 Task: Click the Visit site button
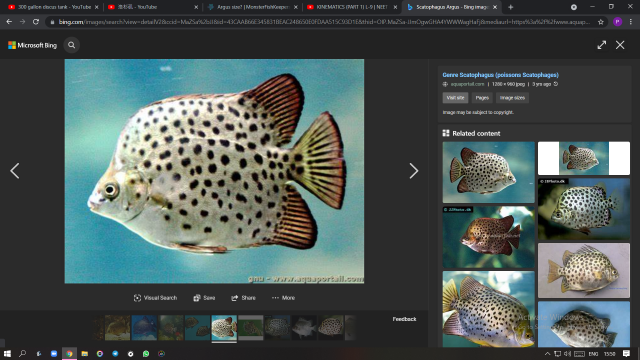point(455,98)
